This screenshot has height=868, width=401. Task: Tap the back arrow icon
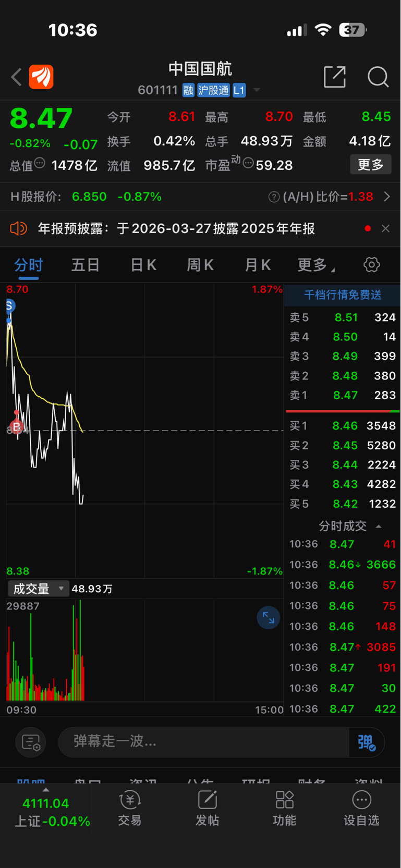point(16,77)
